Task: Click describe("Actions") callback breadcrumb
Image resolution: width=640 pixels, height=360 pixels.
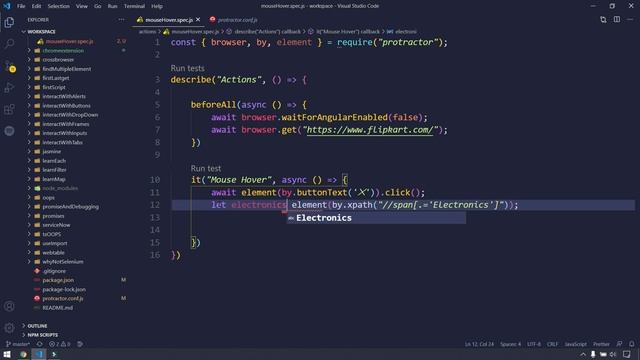Action: [x=267, y=31]
